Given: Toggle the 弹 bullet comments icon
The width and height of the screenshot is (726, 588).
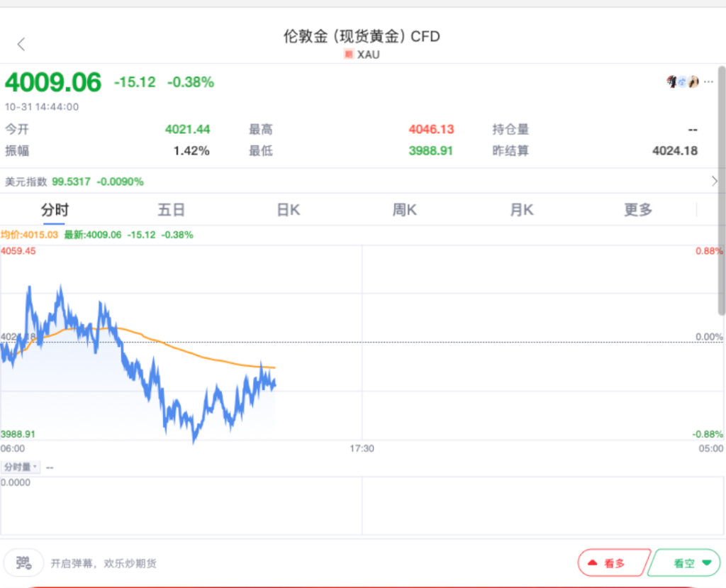Looking at the screenshot, I should (24, 563).
